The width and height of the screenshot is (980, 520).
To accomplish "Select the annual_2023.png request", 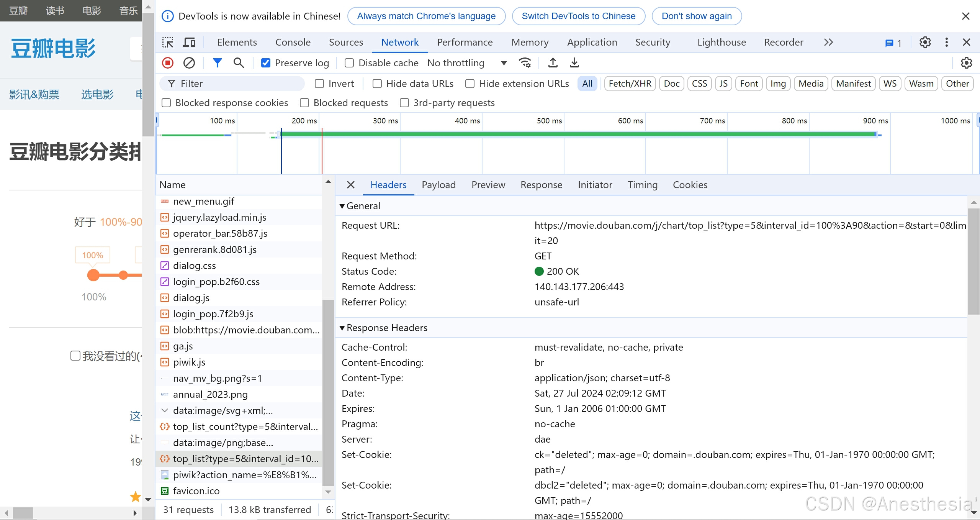I will 239,395.
